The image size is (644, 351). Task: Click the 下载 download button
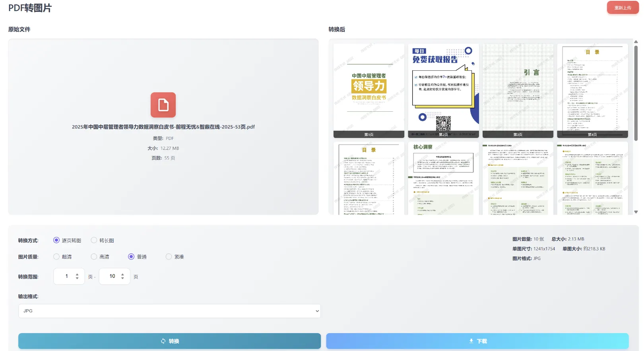point(477,341)
